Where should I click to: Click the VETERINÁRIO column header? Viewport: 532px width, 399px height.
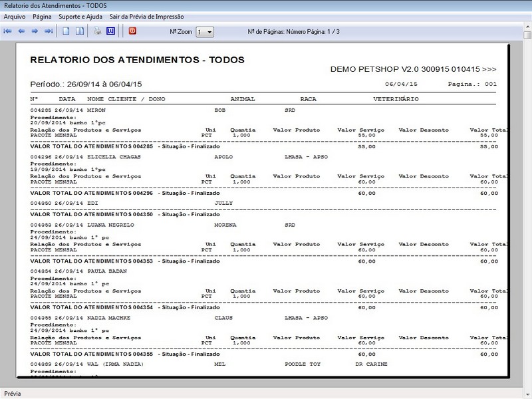tap(396, 99)
